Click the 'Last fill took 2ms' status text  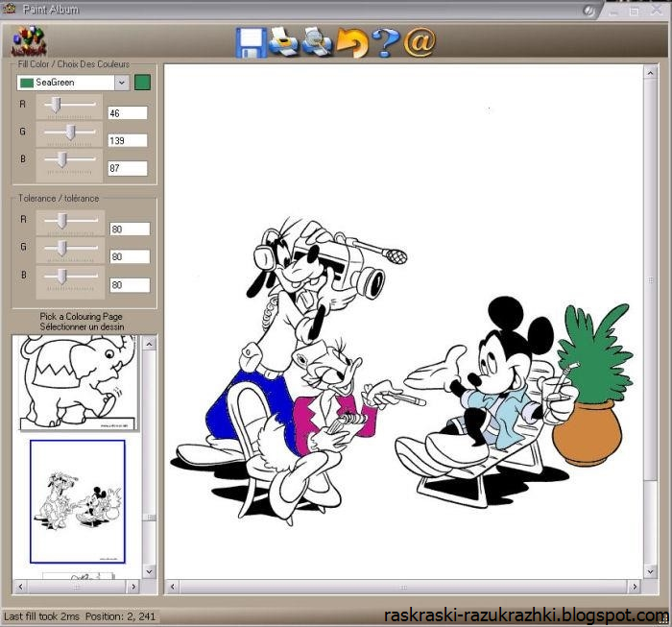point(42,616)
